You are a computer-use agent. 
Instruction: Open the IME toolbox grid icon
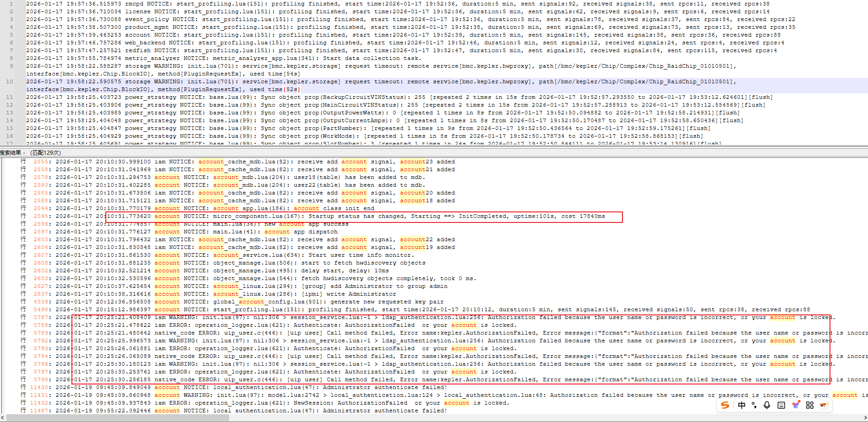[810, 405]
